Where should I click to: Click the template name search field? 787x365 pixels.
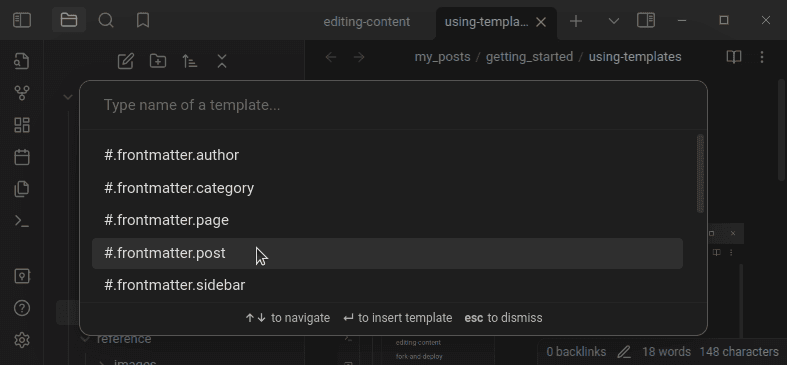[393, 105]
